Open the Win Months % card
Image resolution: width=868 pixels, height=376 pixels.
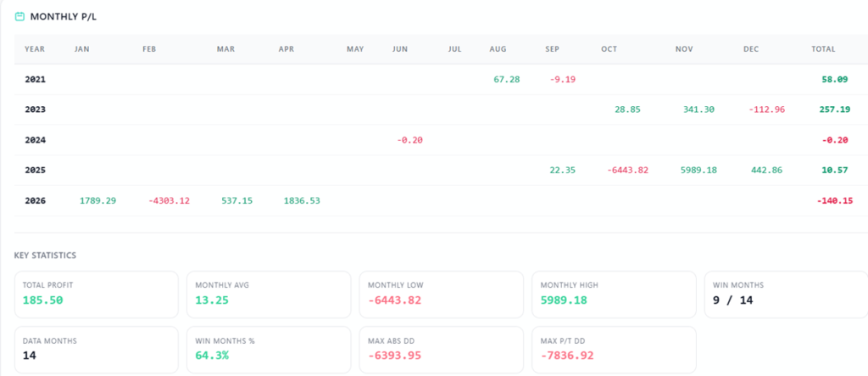pyautogui.click(x=268, y=349)
